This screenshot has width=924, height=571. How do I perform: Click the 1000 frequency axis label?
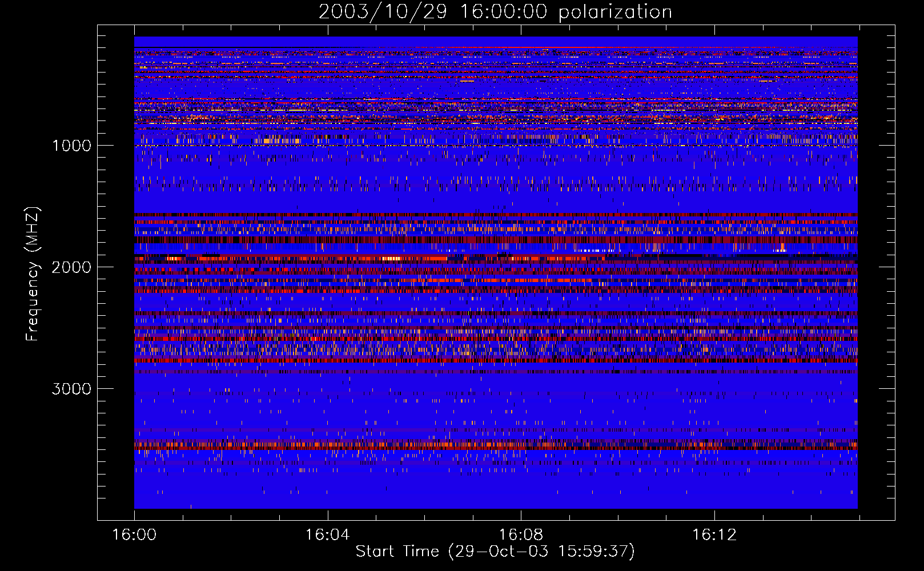point(72,146)
